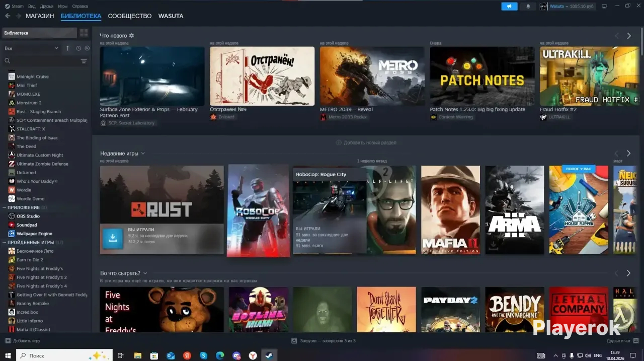Image resolution: width=644 pixels, height=361 pixels.
Task: Select the Hotline Miami cover
Action: 259,309
